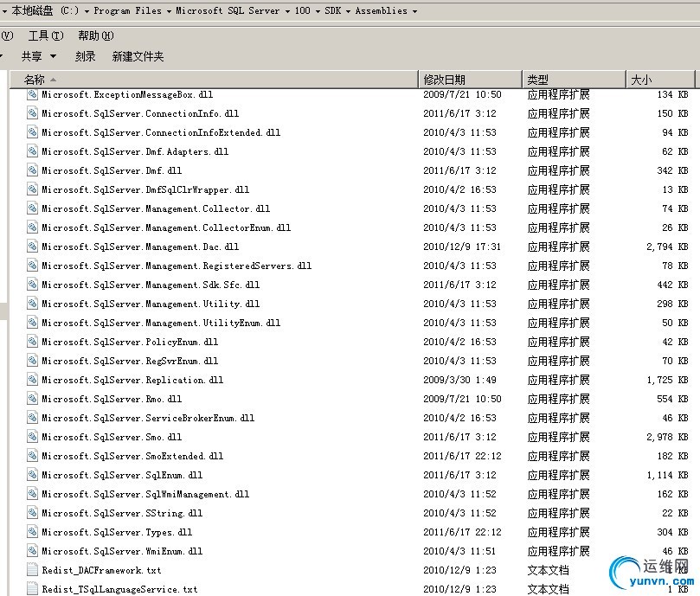Screen dimensions: 700x596
Task: Select file name Microsoft.SqlServer.SqlEnum.dll
Action: (x=122, y=475)
